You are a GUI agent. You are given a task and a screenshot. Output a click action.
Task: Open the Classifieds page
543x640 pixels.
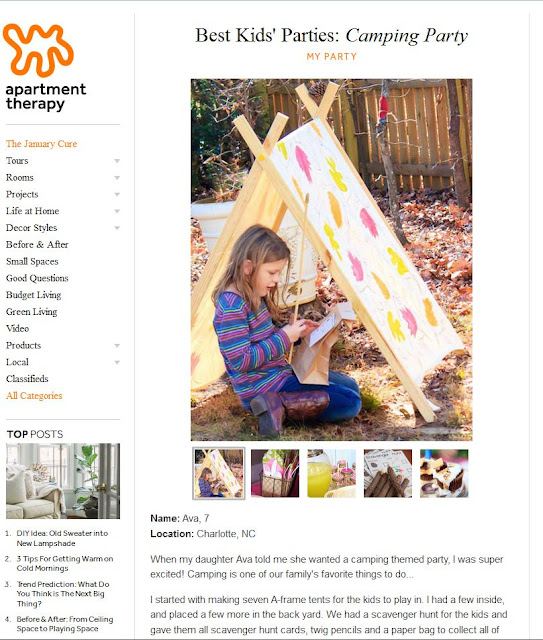point(27,379)
